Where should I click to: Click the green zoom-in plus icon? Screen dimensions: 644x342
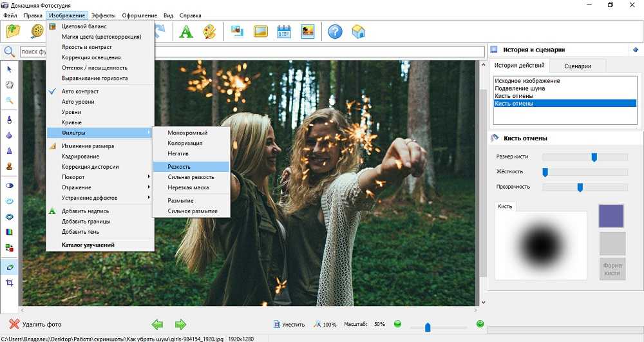(480, 324)
